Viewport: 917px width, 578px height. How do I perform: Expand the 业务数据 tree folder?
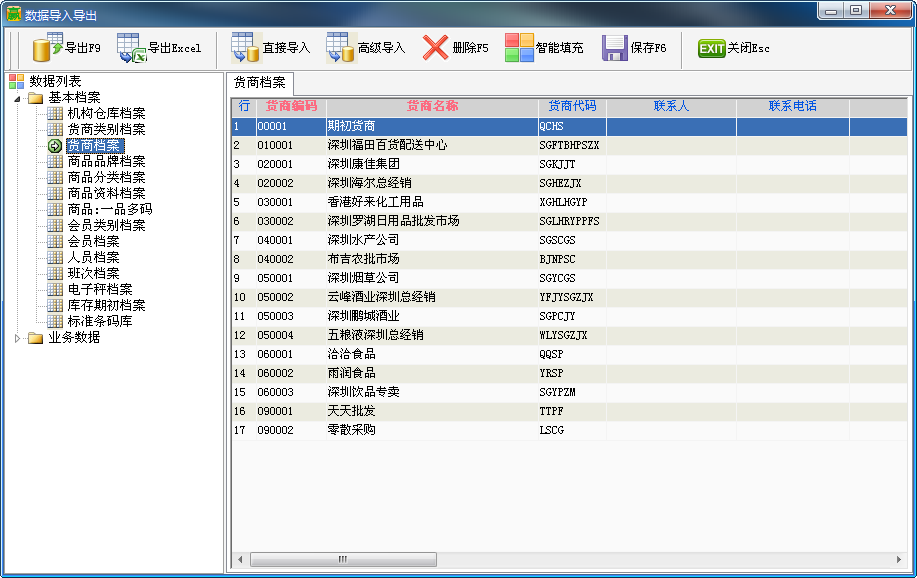[x=17, y=338]
